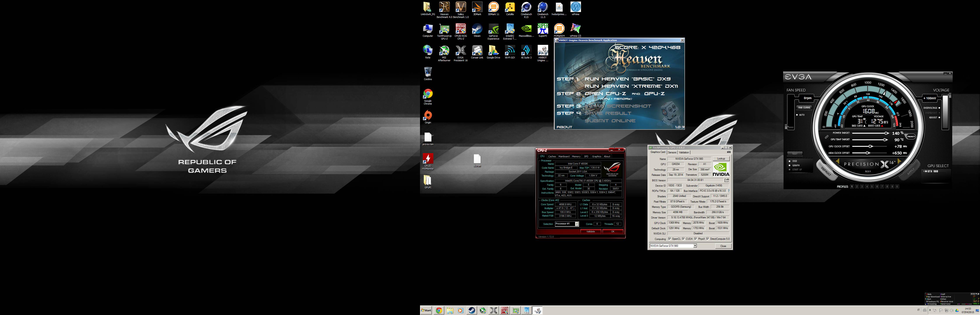
Task: Open Sensors tab in GPU-Z
Action: pyautogui.click(x=672, y=152)
